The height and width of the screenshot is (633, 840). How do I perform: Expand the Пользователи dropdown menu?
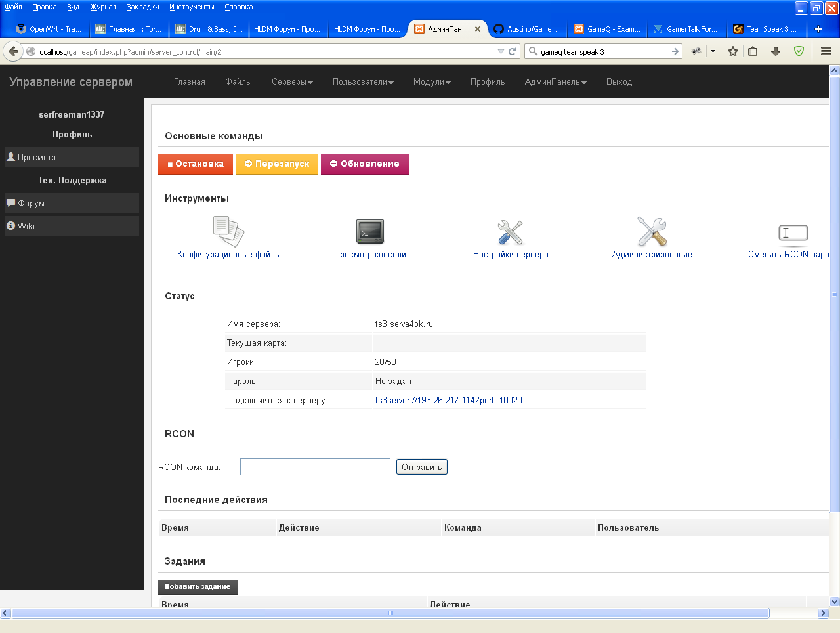click(x=363, y=82)
